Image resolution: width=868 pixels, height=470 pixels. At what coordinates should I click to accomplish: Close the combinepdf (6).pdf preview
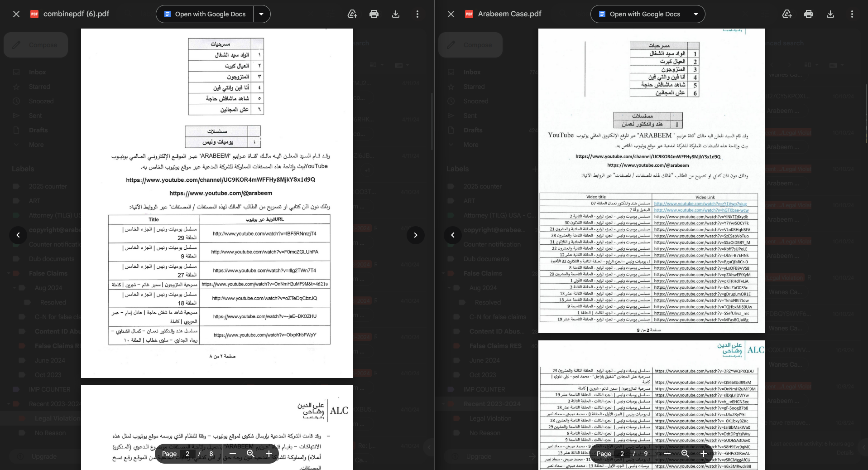[x=16, y=14]
